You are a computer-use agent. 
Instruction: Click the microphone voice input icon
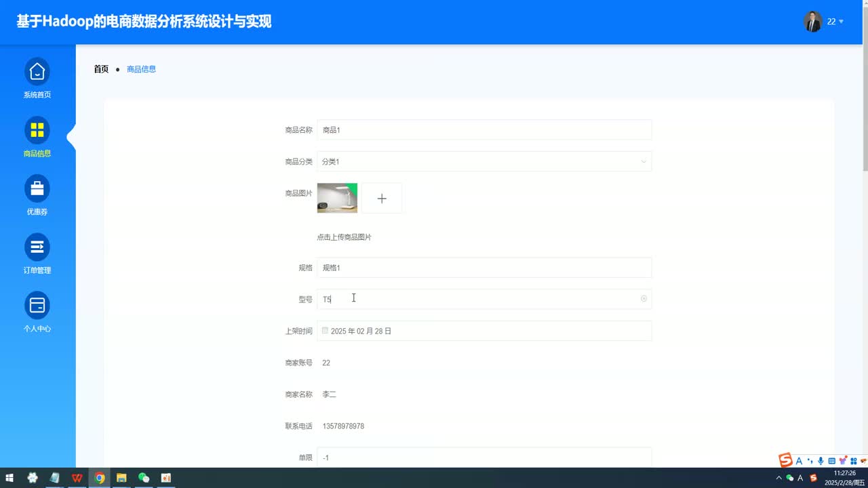click(821, 461)
